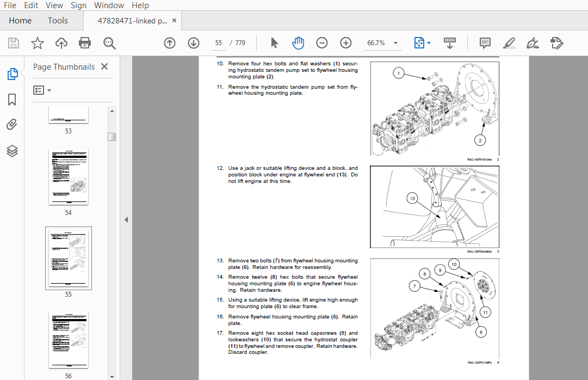Go to next page arrow
588x380 pixels.
pos(194,43)
